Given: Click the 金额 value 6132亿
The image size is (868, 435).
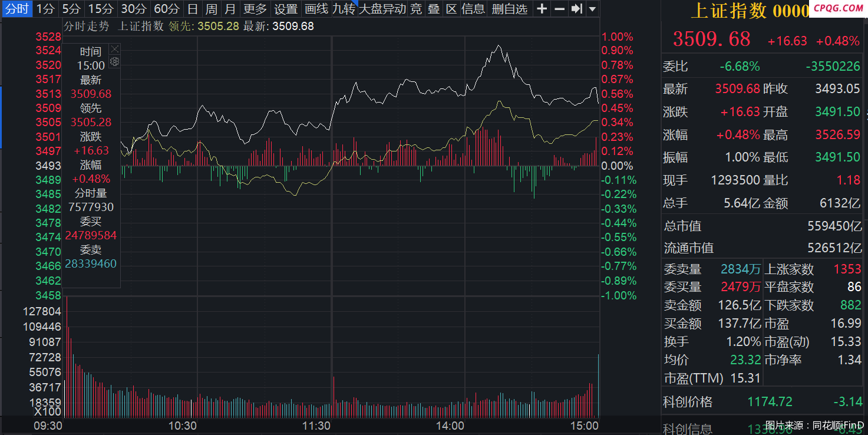Looking at the screenshot, I should point(840,203).
